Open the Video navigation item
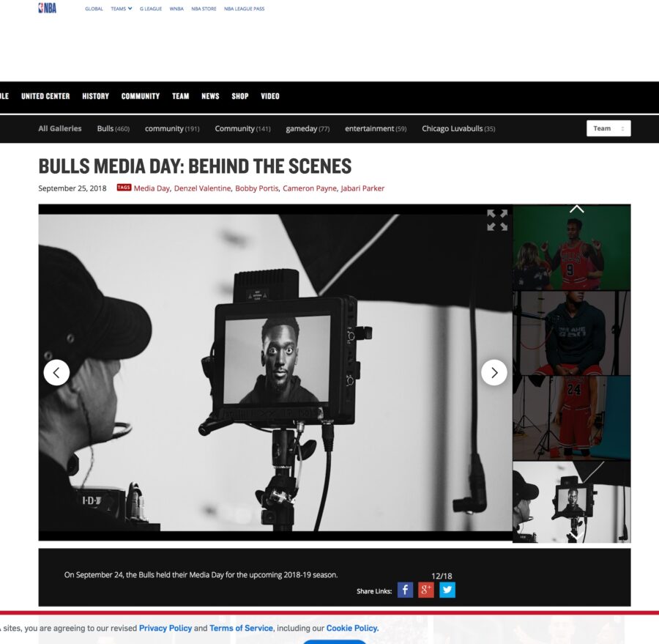 [x=270, y=96]
